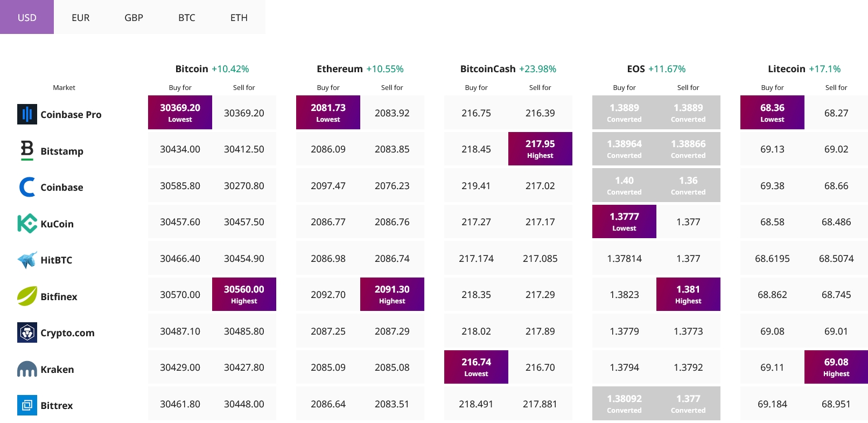The height and width of the screenshot is (423, 868).
Task: Click the HitBTC logo icon
Action: tap(27, 260)
